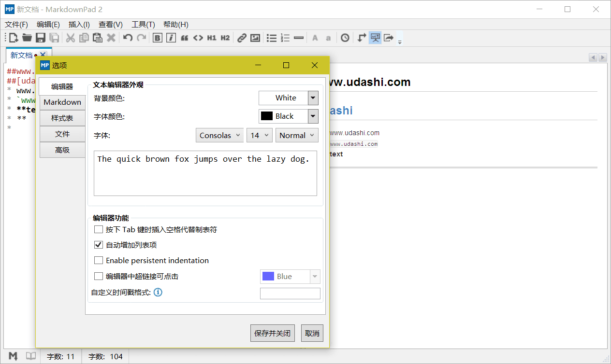611x364 pixels.
Task: Click the Insert image toolbar icon
Action: click(x=255, y=38)
